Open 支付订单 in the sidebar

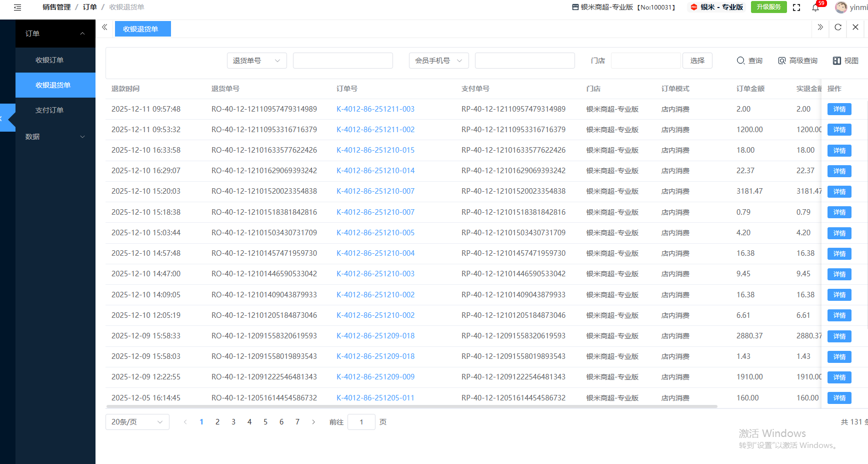tap(49, 110)
